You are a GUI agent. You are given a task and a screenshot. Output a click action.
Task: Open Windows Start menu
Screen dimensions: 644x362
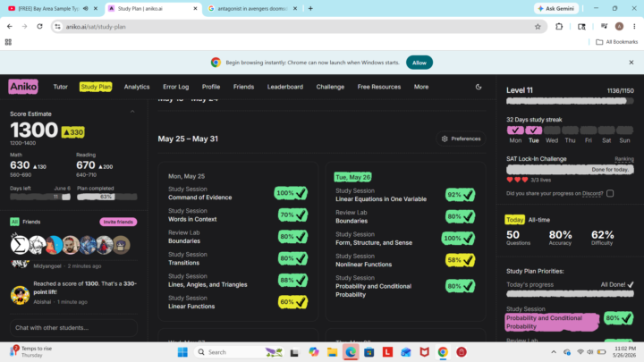182,352
